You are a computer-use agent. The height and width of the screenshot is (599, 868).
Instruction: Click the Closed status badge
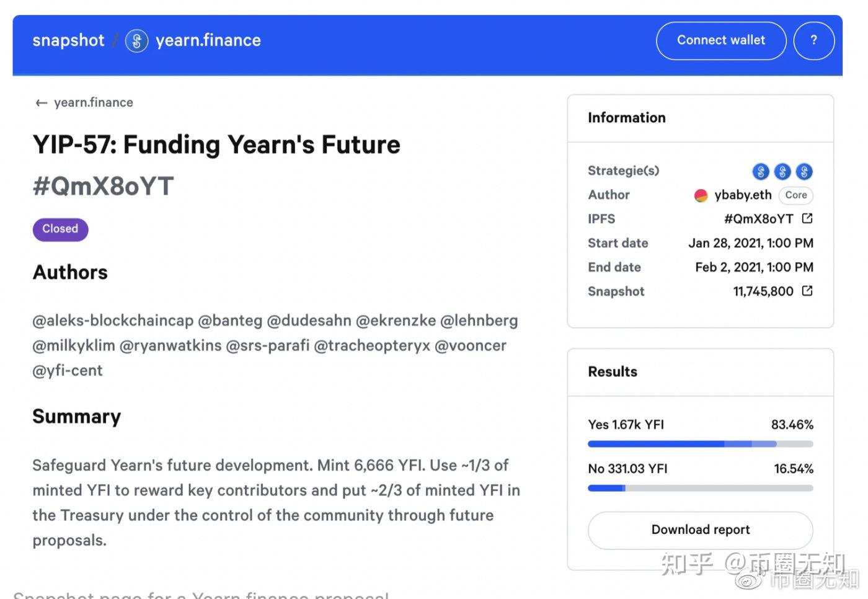60,229
